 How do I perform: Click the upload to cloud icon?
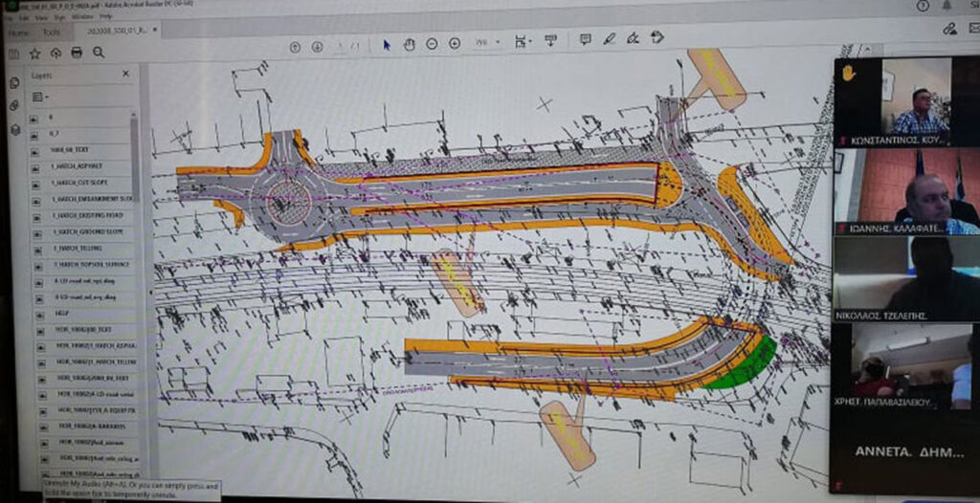pos(56,54)
